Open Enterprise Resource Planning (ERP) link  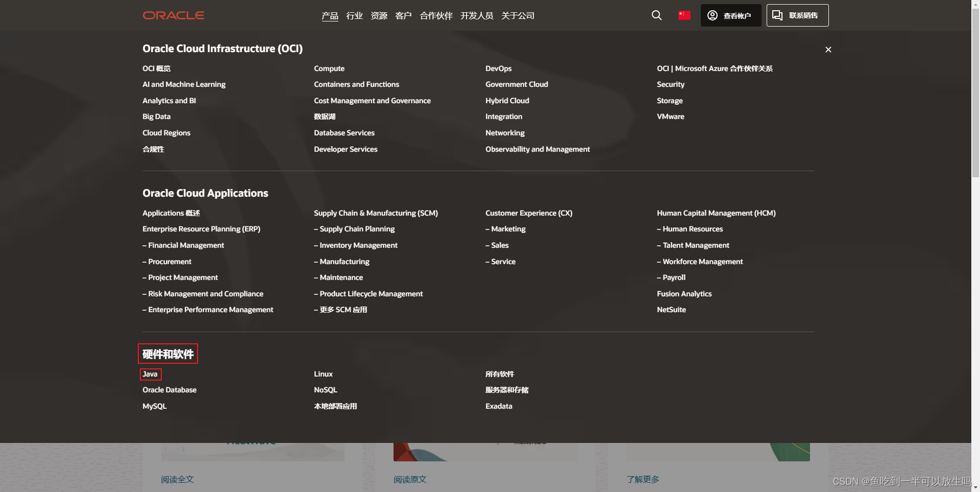(201, 229)
